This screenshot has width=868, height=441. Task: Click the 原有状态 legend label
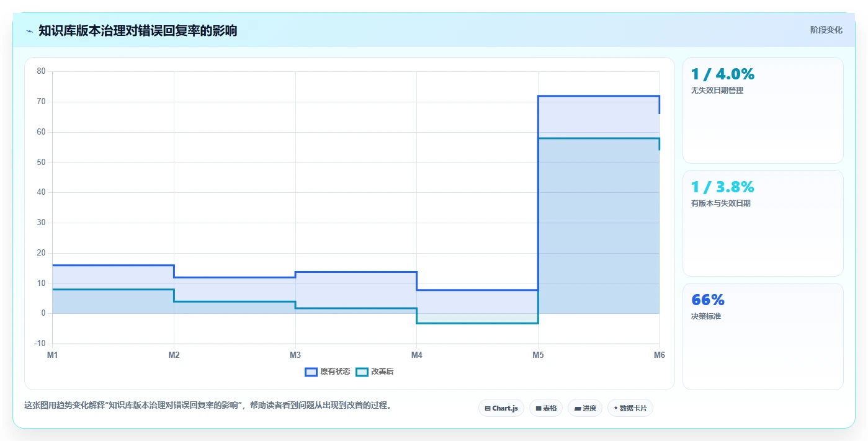tap(335, 372)
